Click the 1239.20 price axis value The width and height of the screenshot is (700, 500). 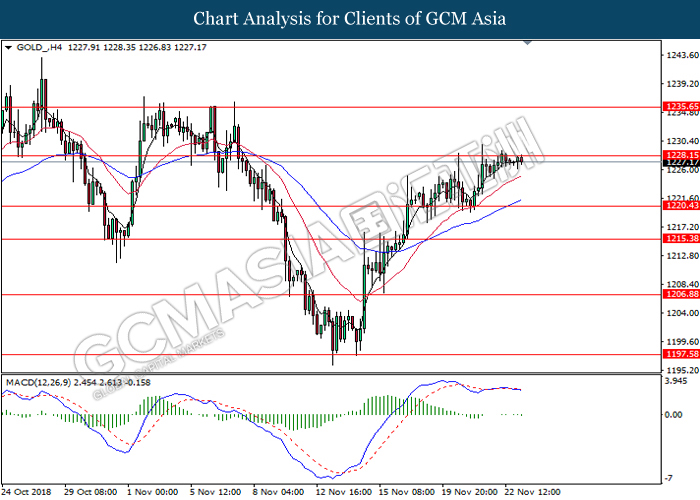(682, 84)
